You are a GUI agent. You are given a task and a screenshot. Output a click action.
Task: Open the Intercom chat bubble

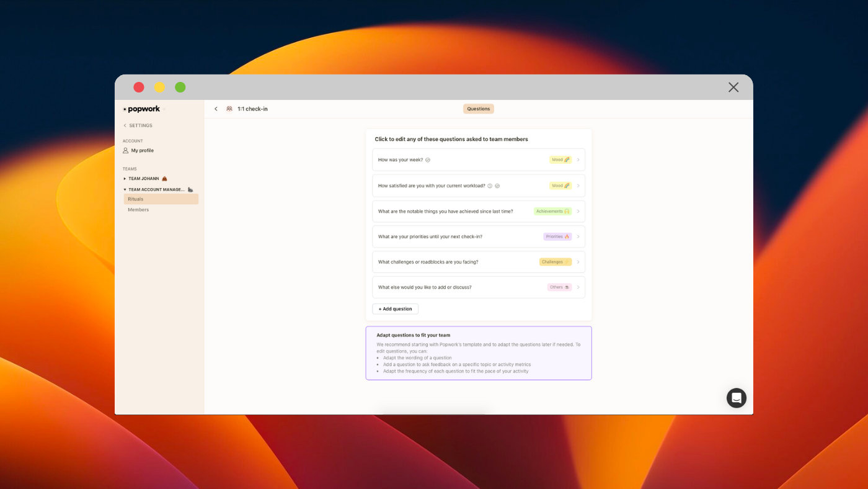[x=736, y=397]
